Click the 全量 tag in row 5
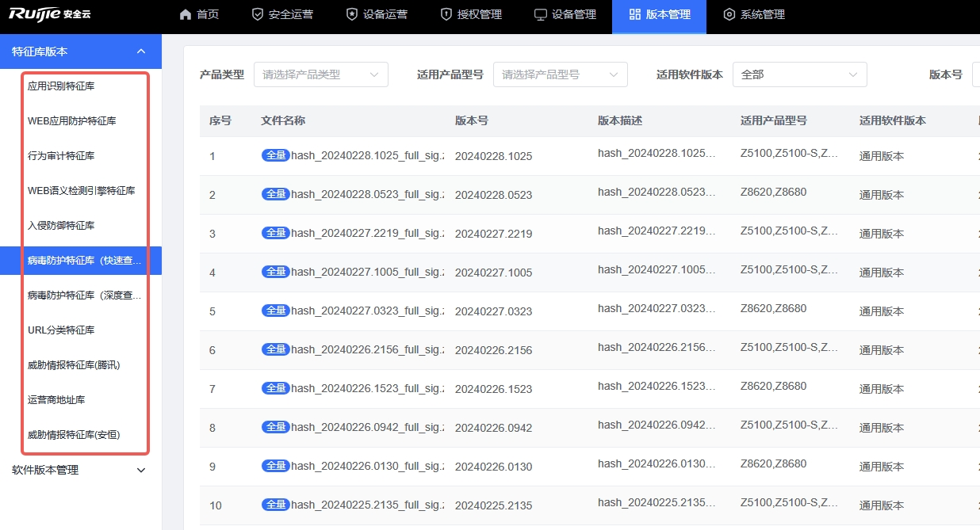The width and height of the screenshot is (980, 530). click(x=275, y=311)
